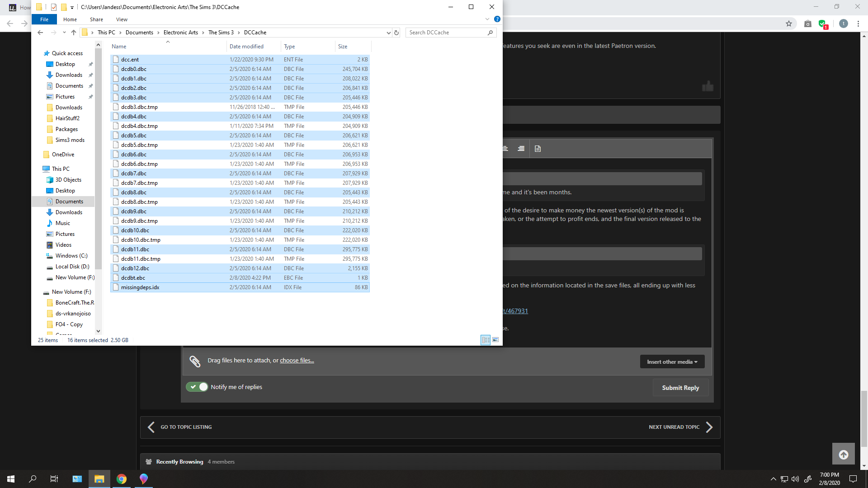
Task: Go up one folder level in Explorer
Action: point(74,33)
